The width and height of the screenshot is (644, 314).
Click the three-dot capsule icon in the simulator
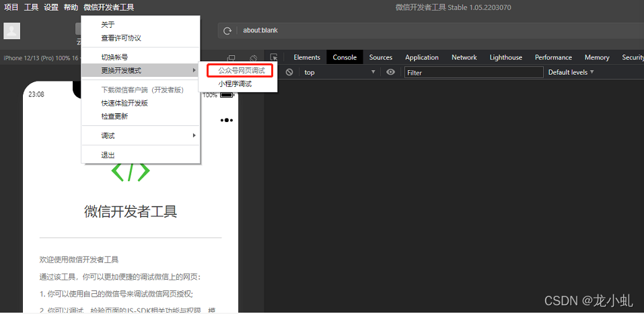pos(227,120)
